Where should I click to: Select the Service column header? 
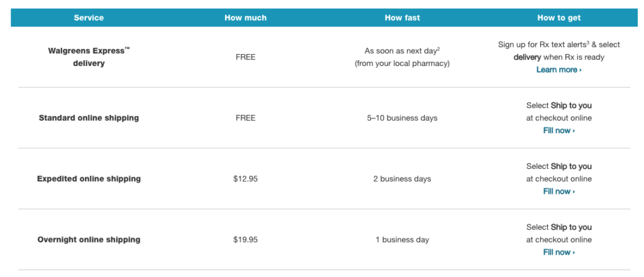pos(89,18)
